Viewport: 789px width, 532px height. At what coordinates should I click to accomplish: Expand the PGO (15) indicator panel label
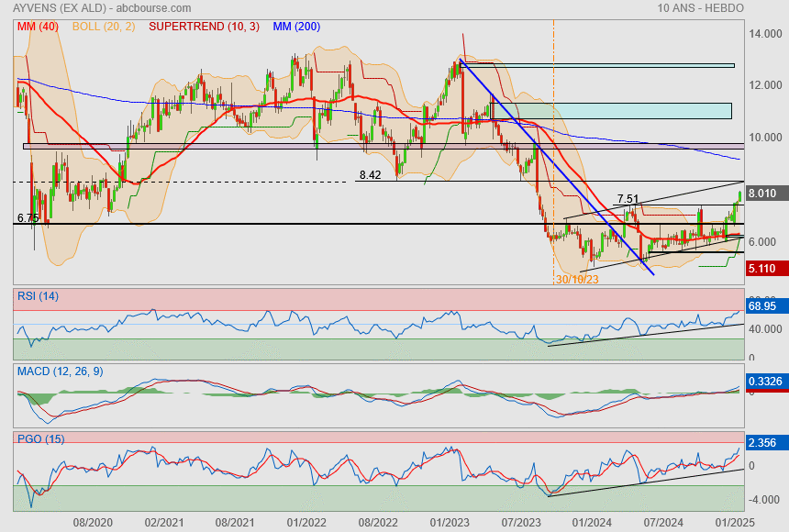pyautogui.click(x=39, y=438)
